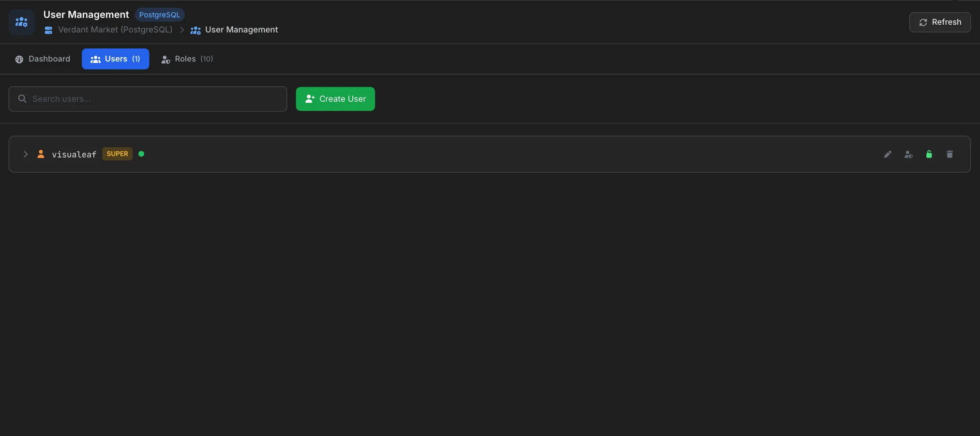This screenshot has width=980, height=436.
Task: Click the database icon in breadcrumb
Action: [x=48, y=30]
